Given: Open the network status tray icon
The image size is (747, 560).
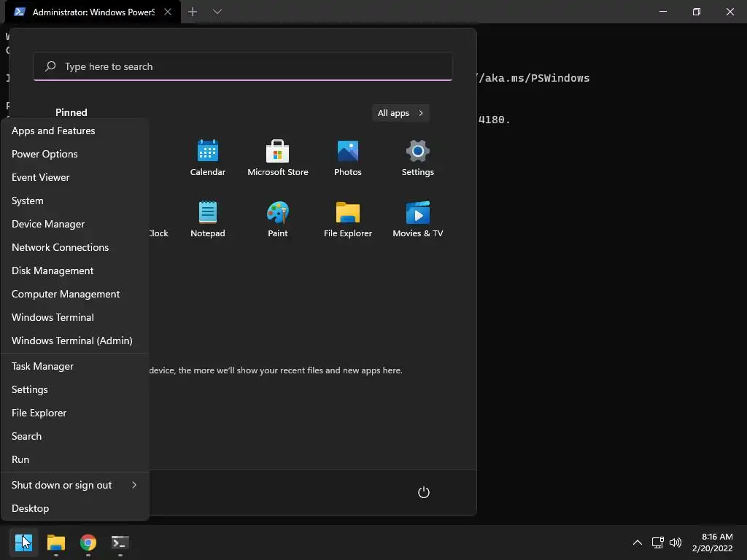Looking at the screenshot, I should tap(657, 542).
